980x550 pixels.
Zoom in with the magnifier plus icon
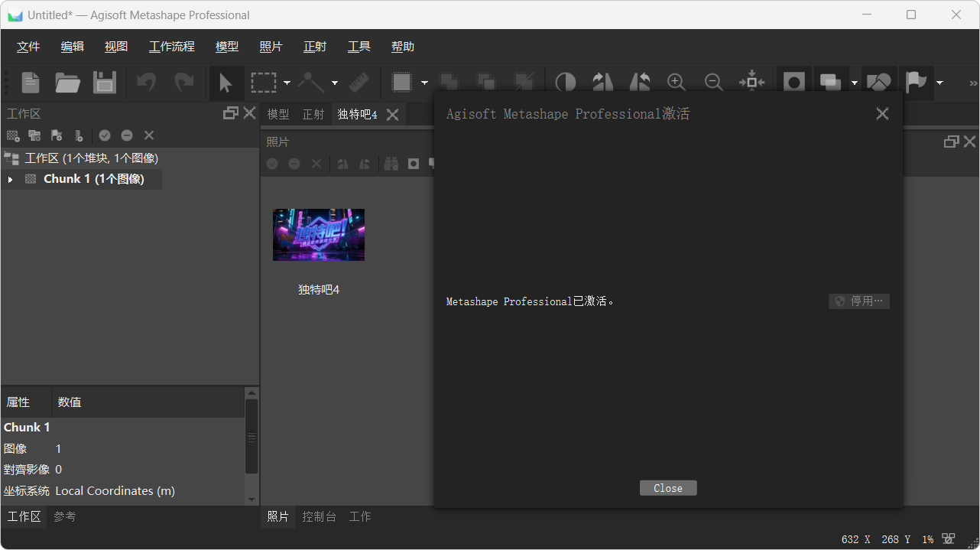pos(677,82)
